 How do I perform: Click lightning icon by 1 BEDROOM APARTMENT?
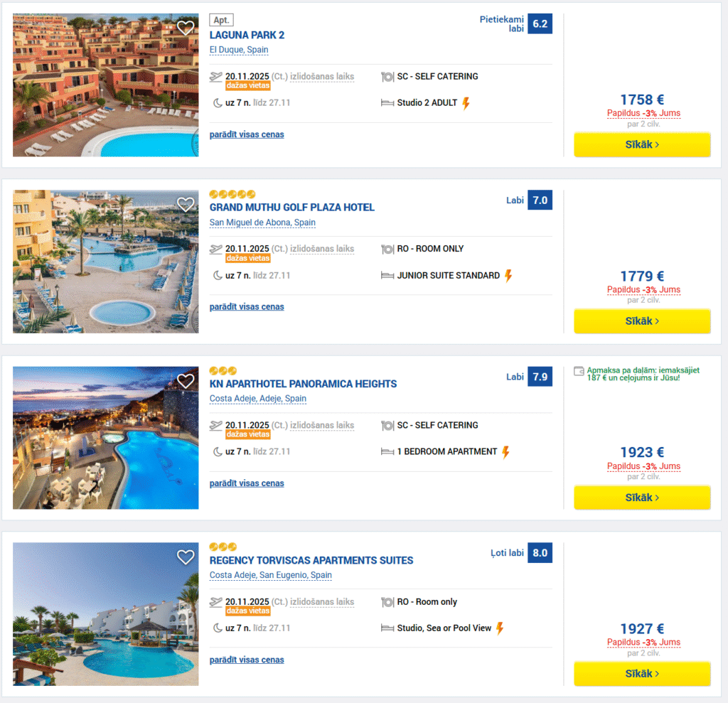click(506, 452)
